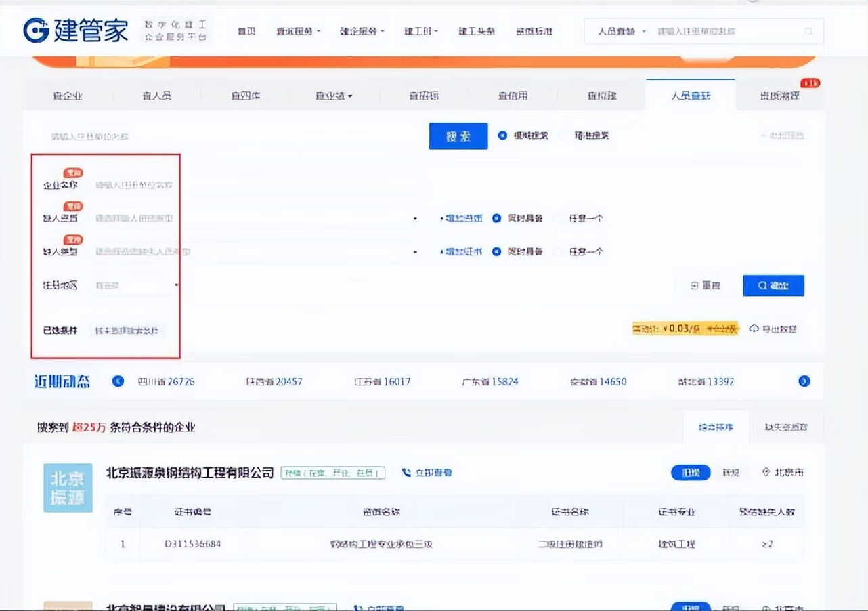Click the location pin icon next to 北京市

(x=766, y=472)
